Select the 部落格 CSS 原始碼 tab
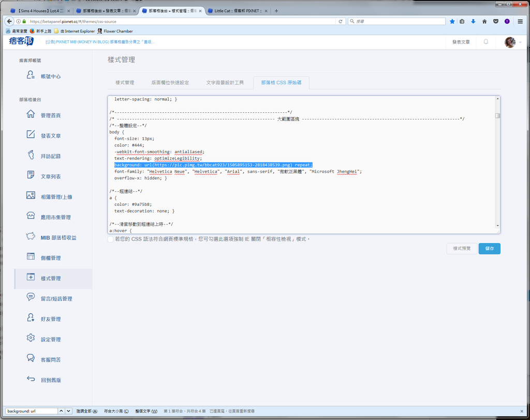 281,82
